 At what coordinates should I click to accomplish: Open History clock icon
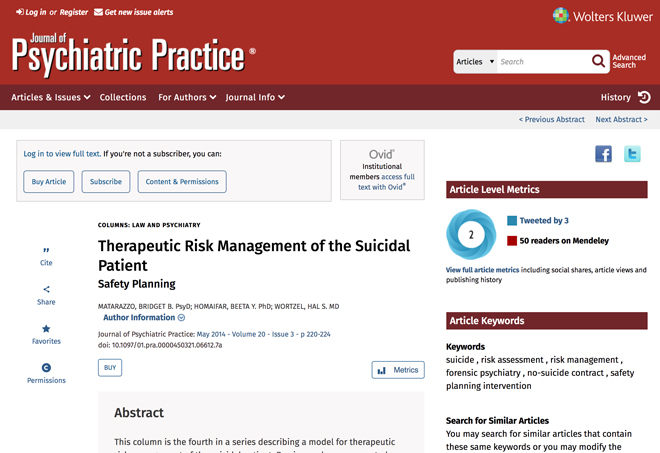(x=644, y=97)
